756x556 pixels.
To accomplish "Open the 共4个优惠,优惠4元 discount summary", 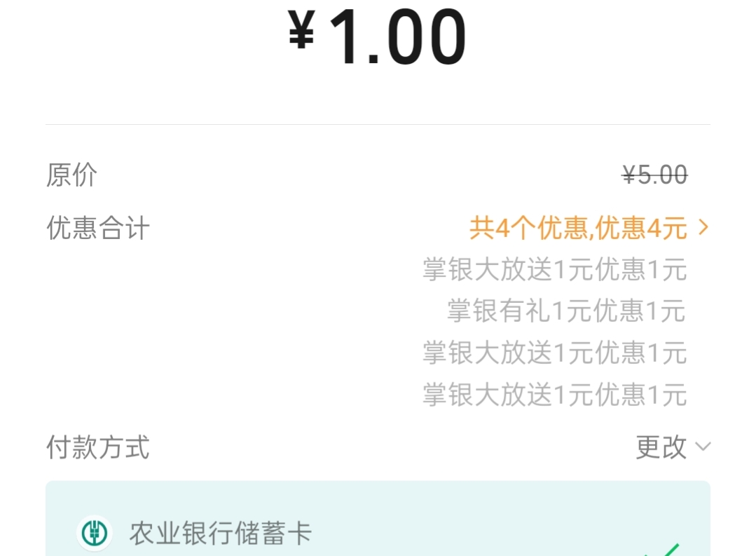I will click(x=578, y=228).
